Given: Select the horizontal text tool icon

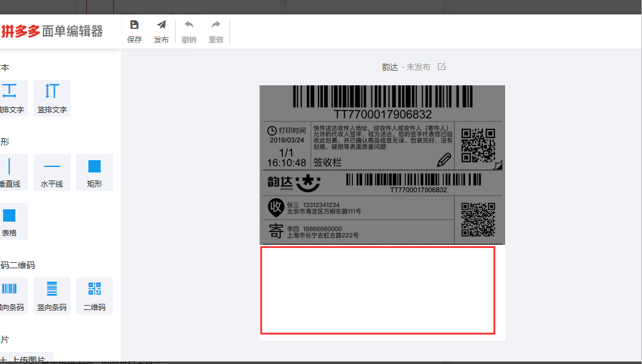Looking at the screenshot, I should 9,91.
